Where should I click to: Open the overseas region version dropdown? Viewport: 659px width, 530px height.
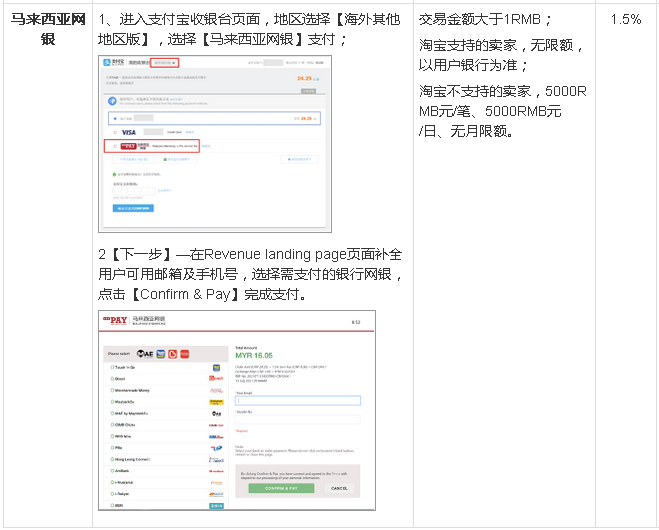[164, 63]
